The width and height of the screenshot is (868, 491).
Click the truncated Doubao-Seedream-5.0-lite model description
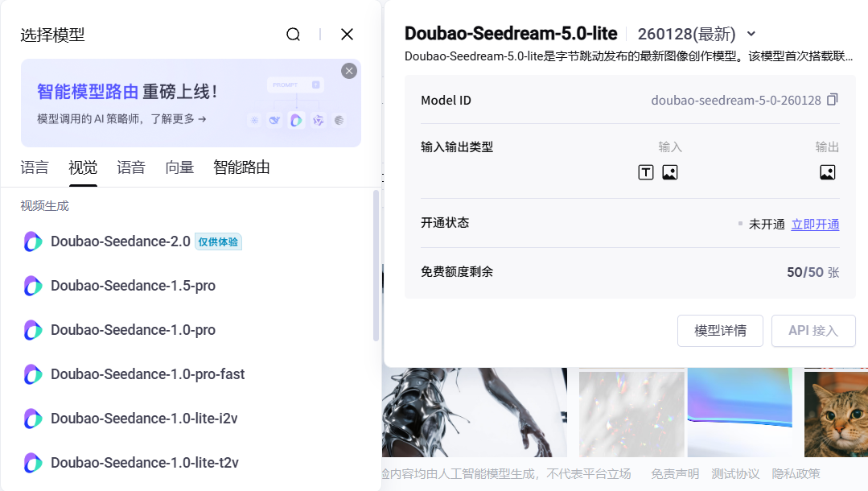(x=629, y=56)
